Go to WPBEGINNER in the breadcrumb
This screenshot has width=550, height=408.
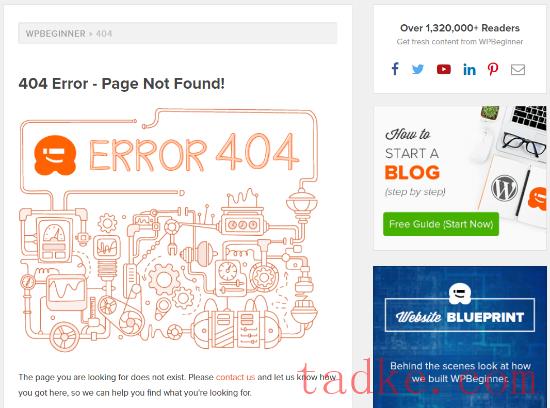(x=55, y=34)
